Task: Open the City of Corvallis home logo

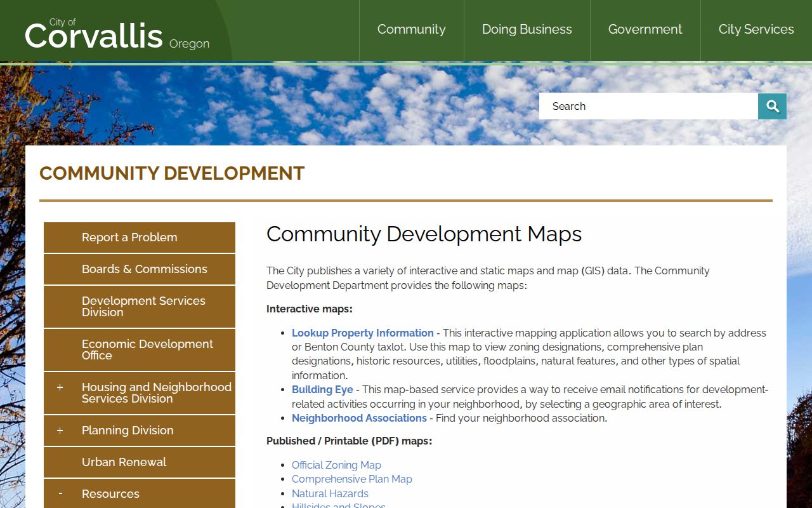Action: 117,34
